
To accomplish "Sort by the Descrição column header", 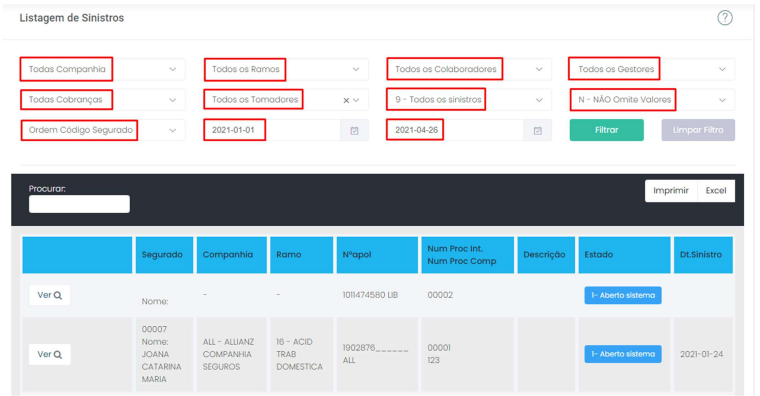I will (546, 255).
